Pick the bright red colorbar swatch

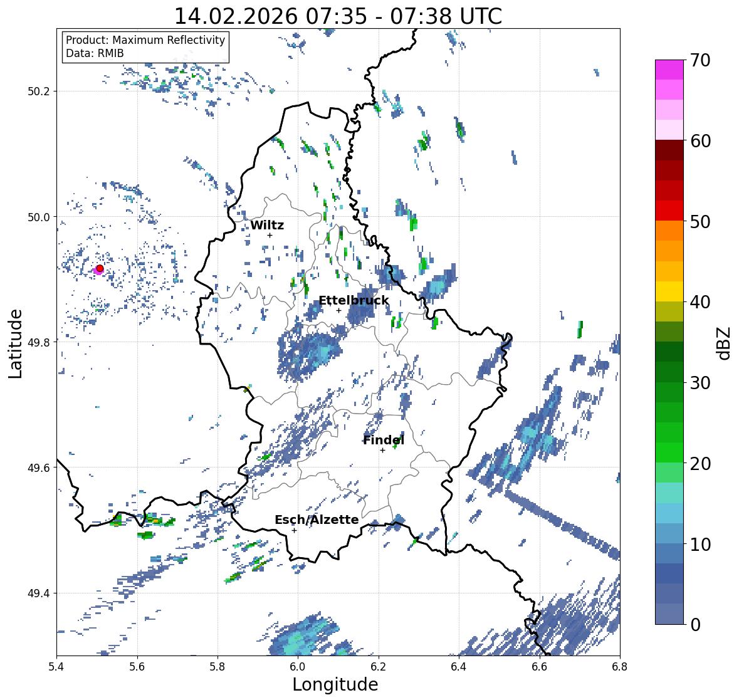tap(669, 211)
